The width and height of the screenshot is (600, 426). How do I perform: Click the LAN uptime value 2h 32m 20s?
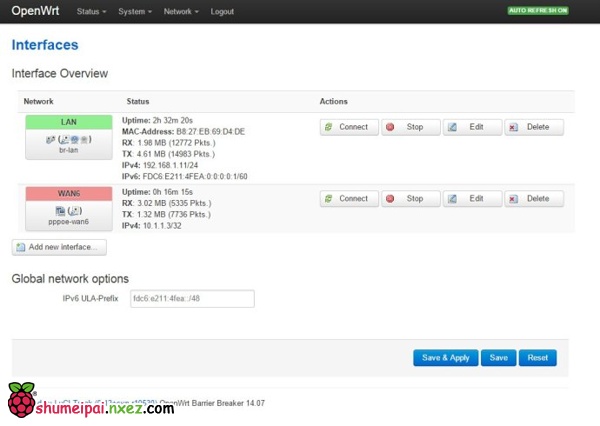(173, 120)
